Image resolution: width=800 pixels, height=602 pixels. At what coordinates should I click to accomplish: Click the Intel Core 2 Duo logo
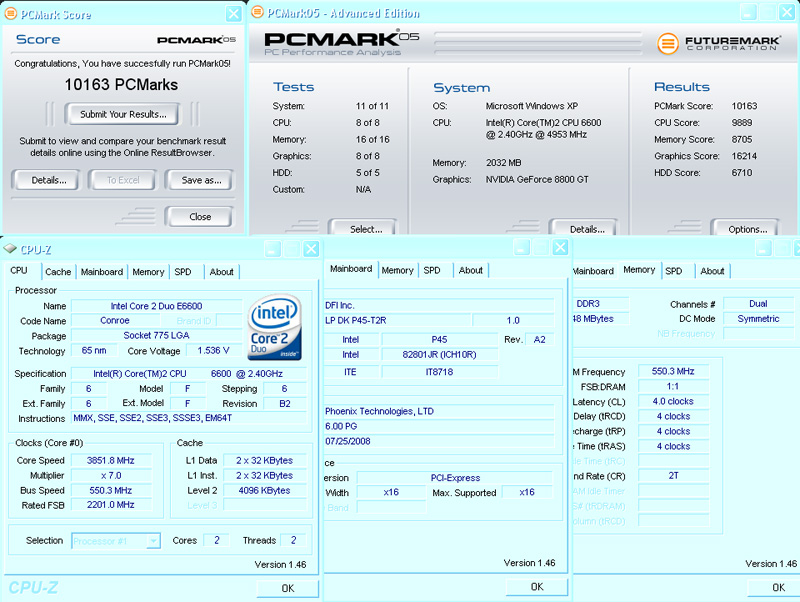(274, 327)
